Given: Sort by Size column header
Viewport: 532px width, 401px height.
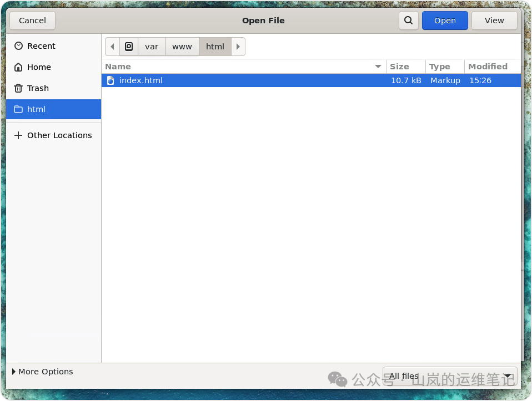Looking at the screenshot, I should tap(406, 67).
